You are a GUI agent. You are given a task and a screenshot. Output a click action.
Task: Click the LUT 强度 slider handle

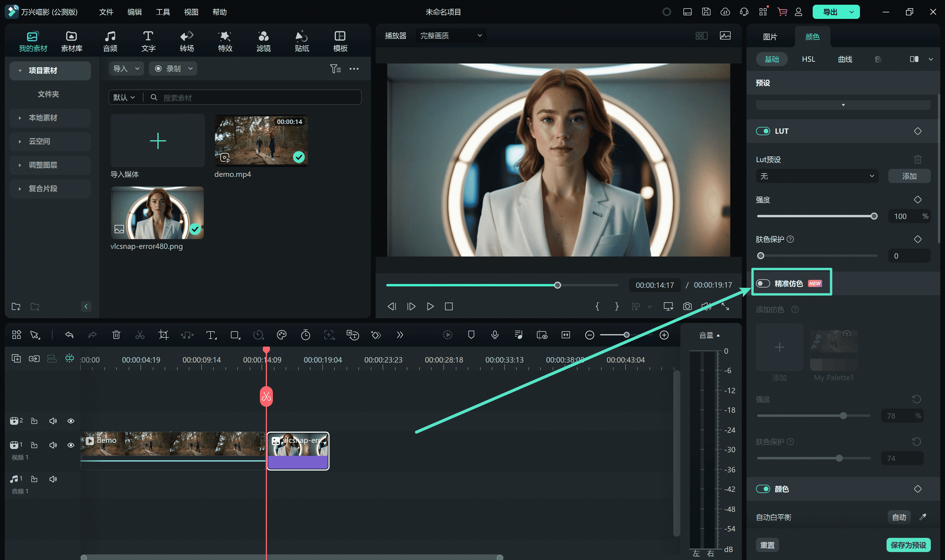(x=874, y=216)
